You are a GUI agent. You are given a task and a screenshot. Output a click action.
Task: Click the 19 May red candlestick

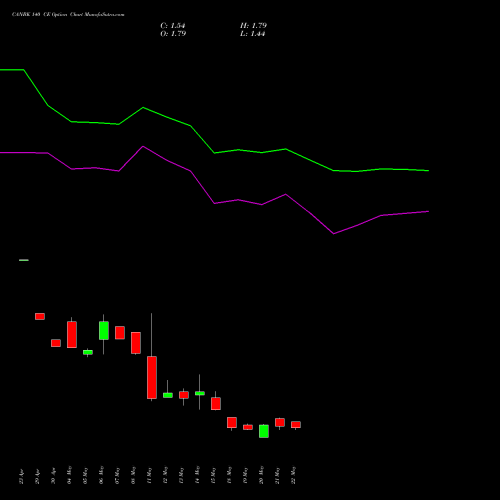[x=248, y=427]
